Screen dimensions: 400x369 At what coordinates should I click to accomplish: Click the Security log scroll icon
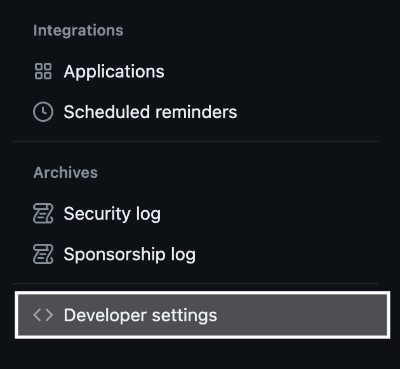[43, 214]
